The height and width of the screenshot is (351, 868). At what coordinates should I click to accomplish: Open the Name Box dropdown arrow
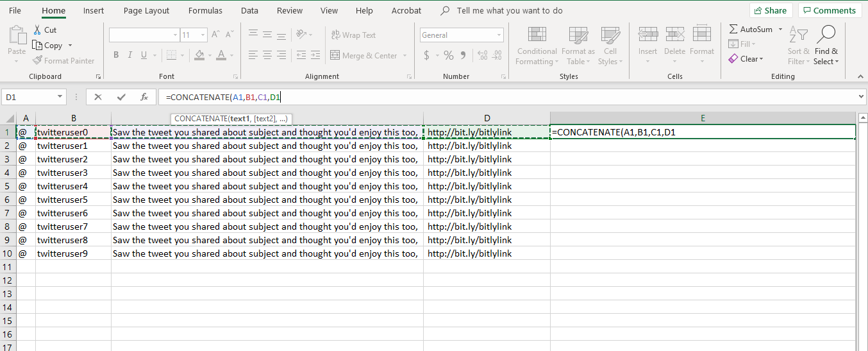pos(60,97)
